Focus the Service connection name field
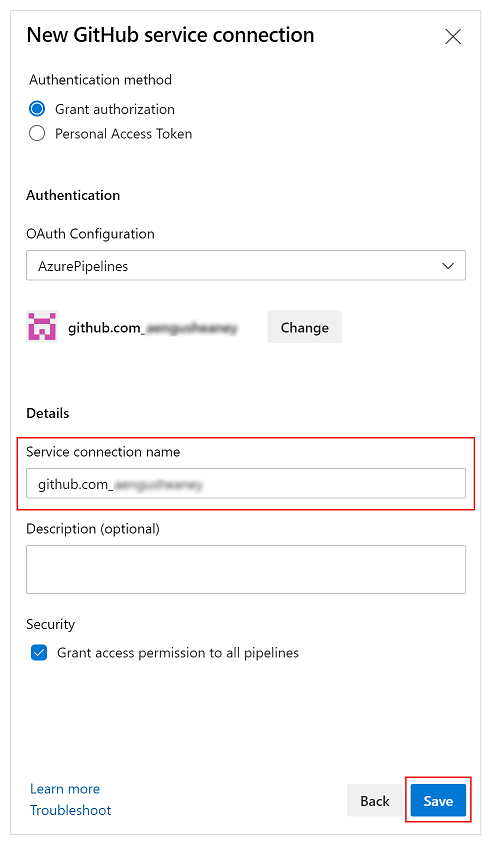This screenshot has height=850, width=499. [246, 484]
